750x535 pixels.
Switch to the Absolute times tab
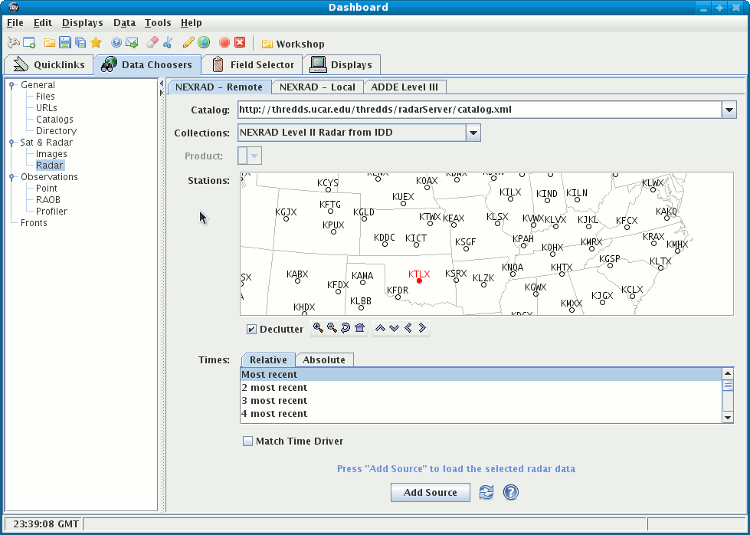[x=324, y=360]
